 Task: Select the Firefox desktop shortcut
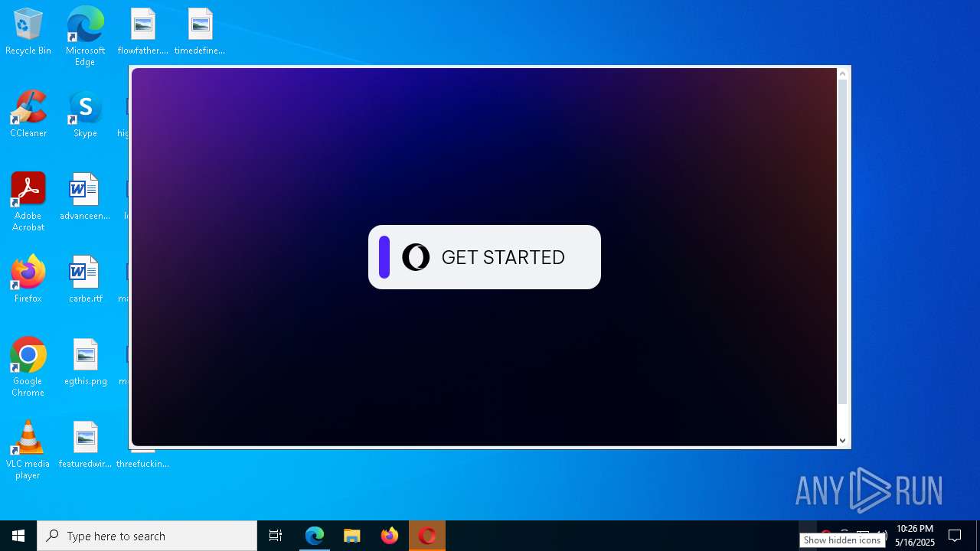click(x=28, y=280)
